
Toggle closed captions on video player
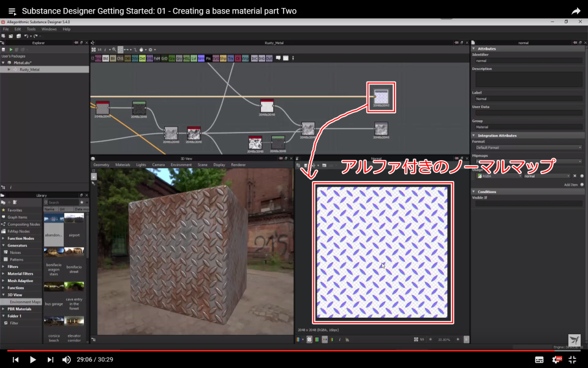pos(539,360)
